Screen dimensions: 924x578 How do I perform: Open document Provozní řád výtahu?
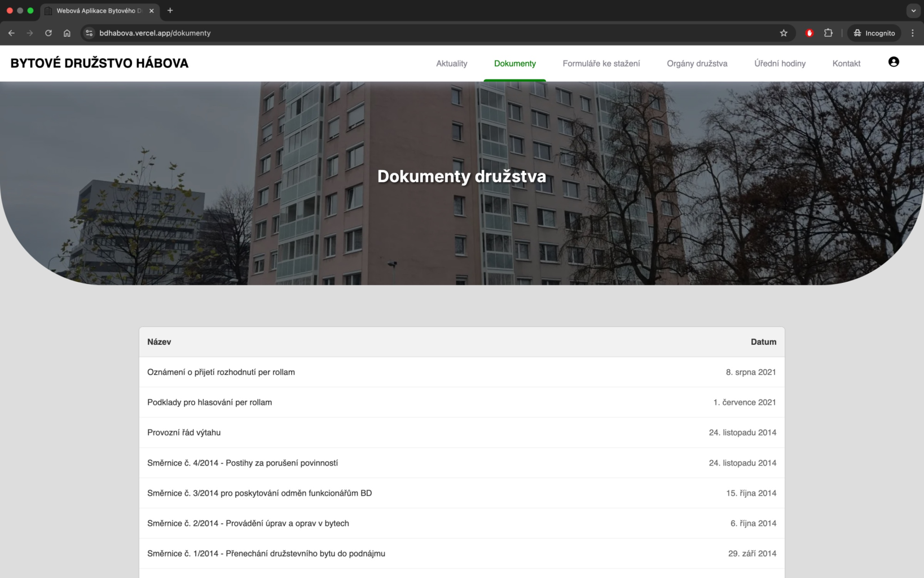tap(184, 433)
